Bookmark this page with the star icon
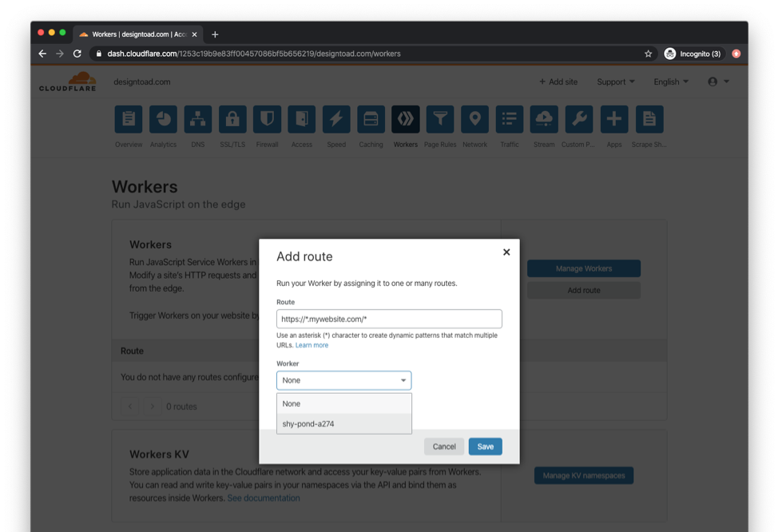The width and height of the screenshot is (778, 532). [x=648, y=54]
